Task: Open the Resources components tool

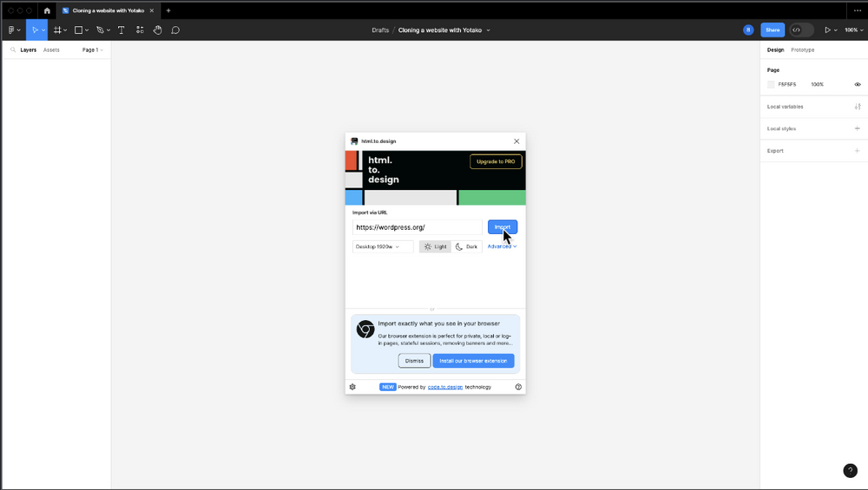Action: pyautogui.click(x=140, y=29)
